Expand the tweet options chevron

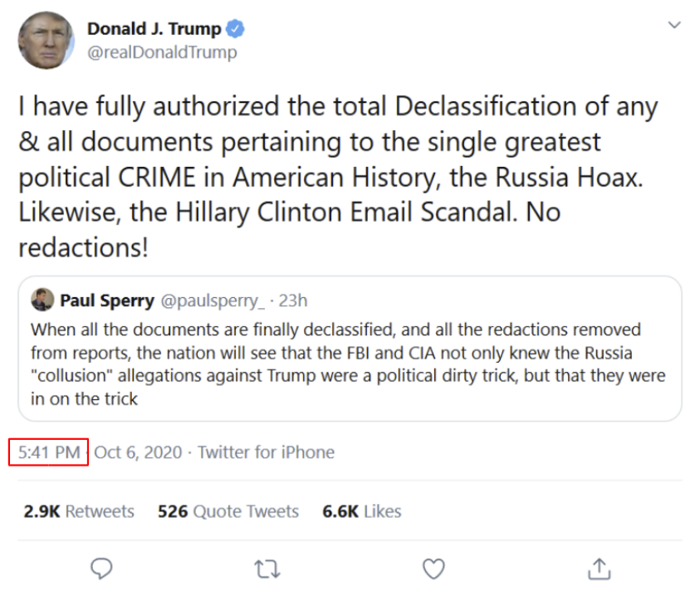[674, 26]
